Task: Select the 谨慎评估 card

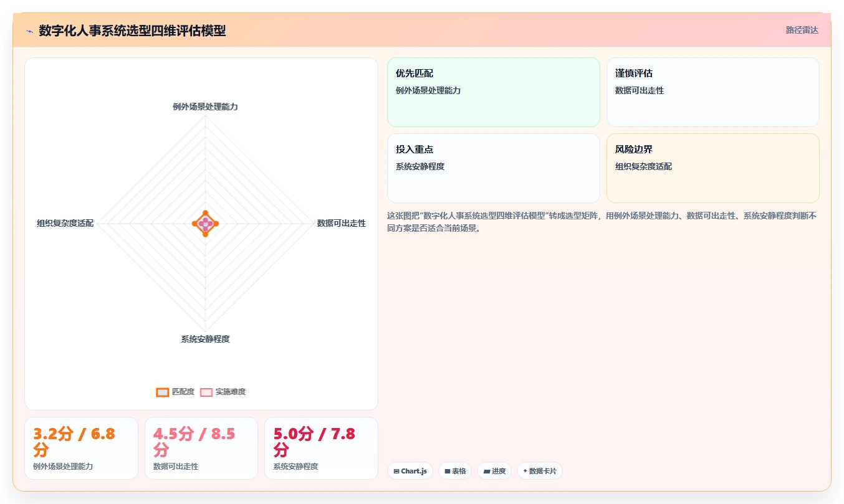Action: pos(713,92)
